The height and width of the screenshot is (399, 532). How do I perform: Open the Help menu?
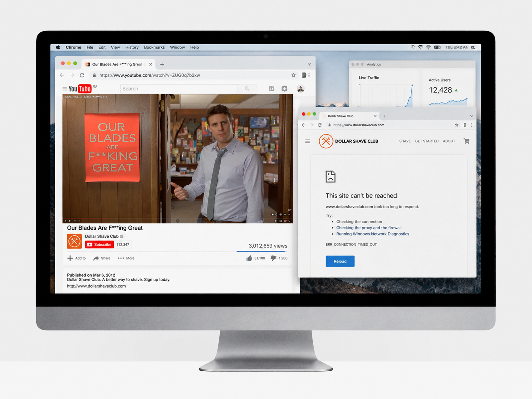pos(195,47)
